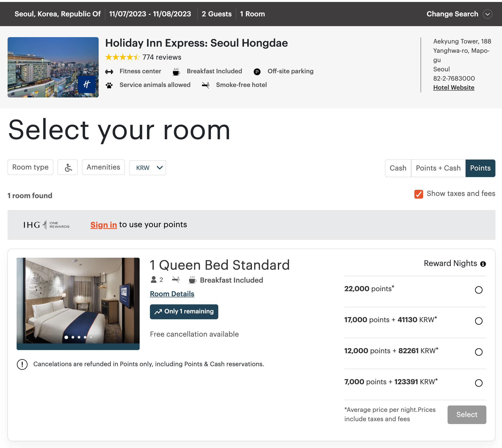Open the Amenities filter
The width and height of the screenshot is (502, 448).
coord(103,167)
